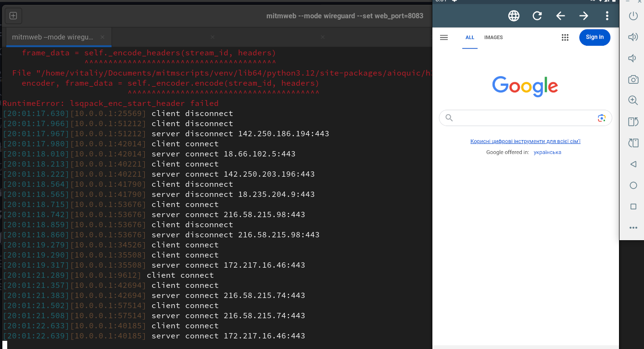Click the Sign in button

tap(594, 37)
